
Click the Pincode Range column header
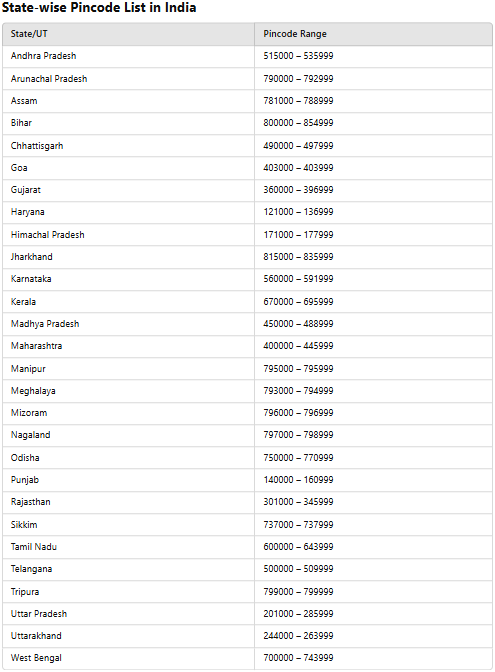[295, 34]
